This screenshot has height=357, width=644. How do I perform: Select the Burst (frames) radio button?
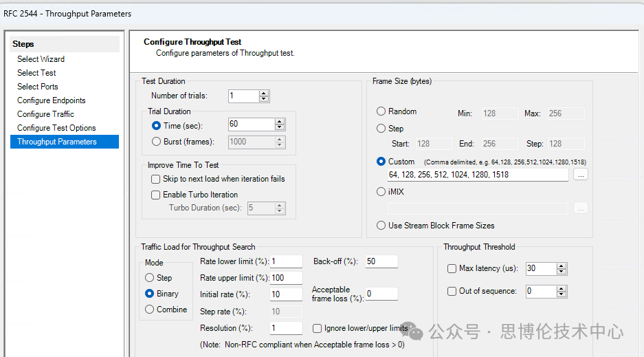pyautogui.click(x=156, y=142)
